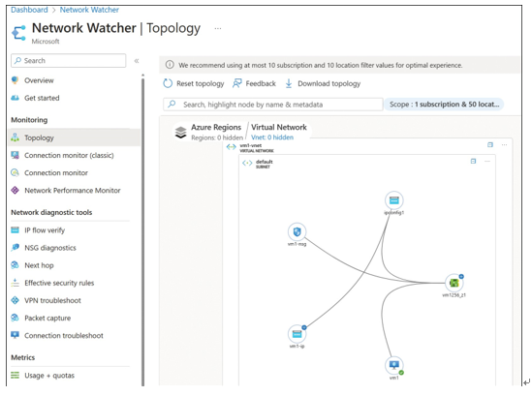Click the Vnet: 0 hidden link
The height and width of the screenshot is (396, 532).
pyautogui.click(x=272, y=137)
